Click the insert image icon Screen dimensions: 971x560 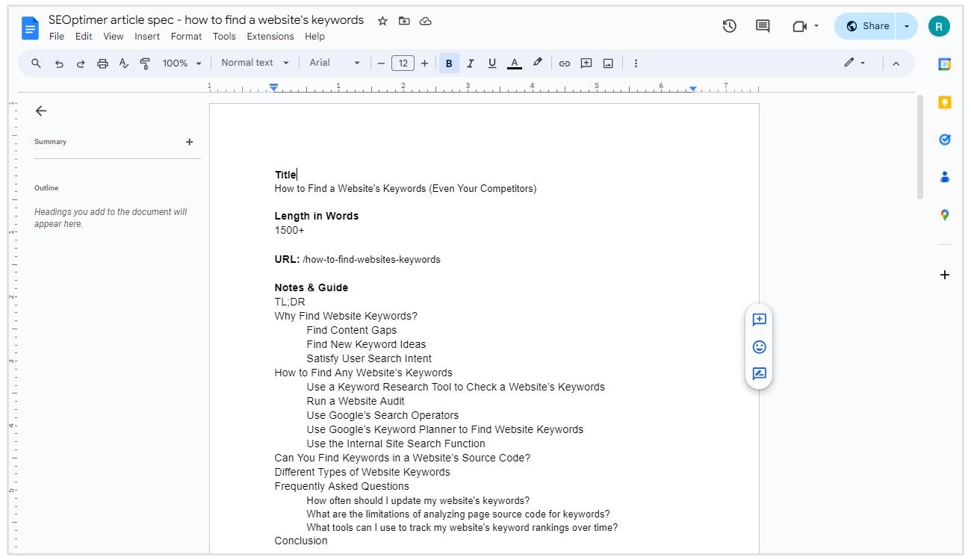click(608, 63)
